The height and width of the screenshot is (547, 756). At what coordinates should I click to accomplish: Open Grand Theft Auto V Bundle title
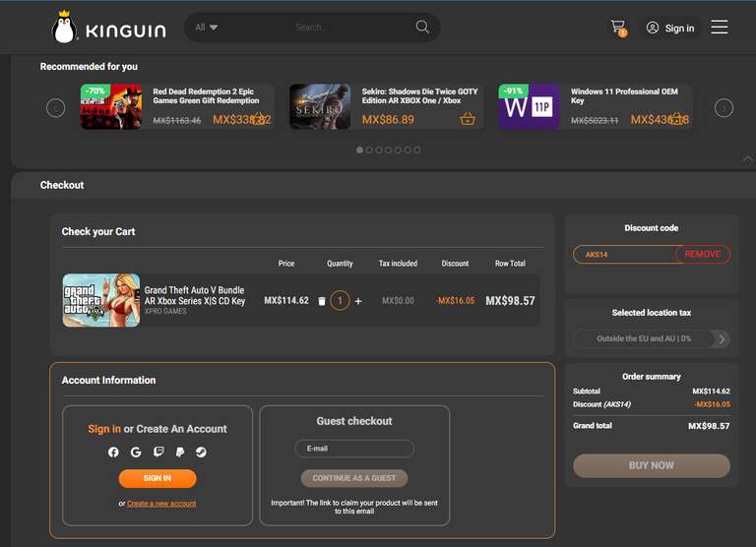click(x=195, y=295)
